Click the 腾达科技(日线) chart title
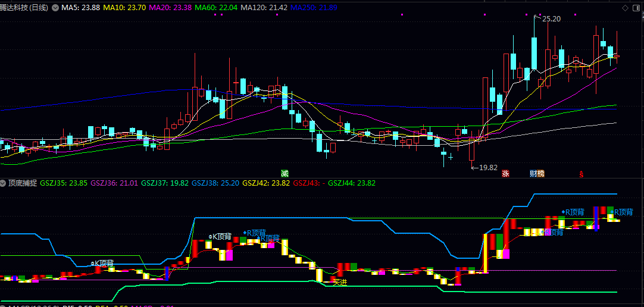 24,8
